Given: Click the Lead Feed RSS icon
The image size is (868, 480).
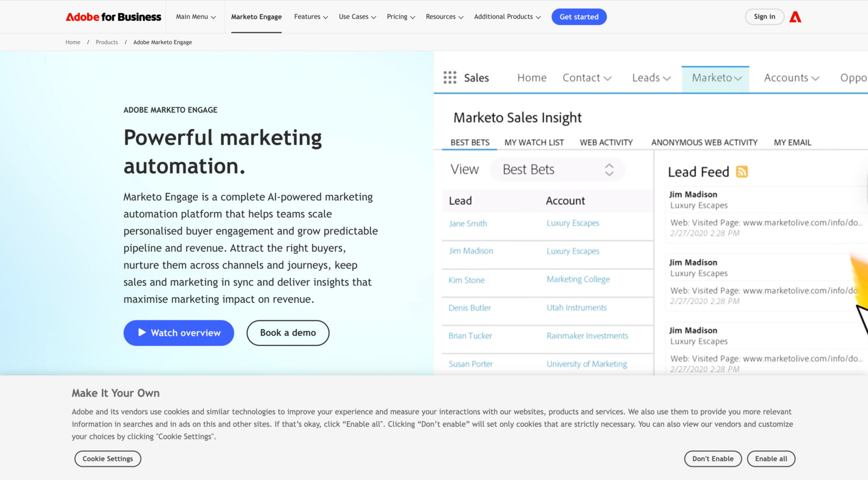Looking at the screenshot, I should click(742, 172).
